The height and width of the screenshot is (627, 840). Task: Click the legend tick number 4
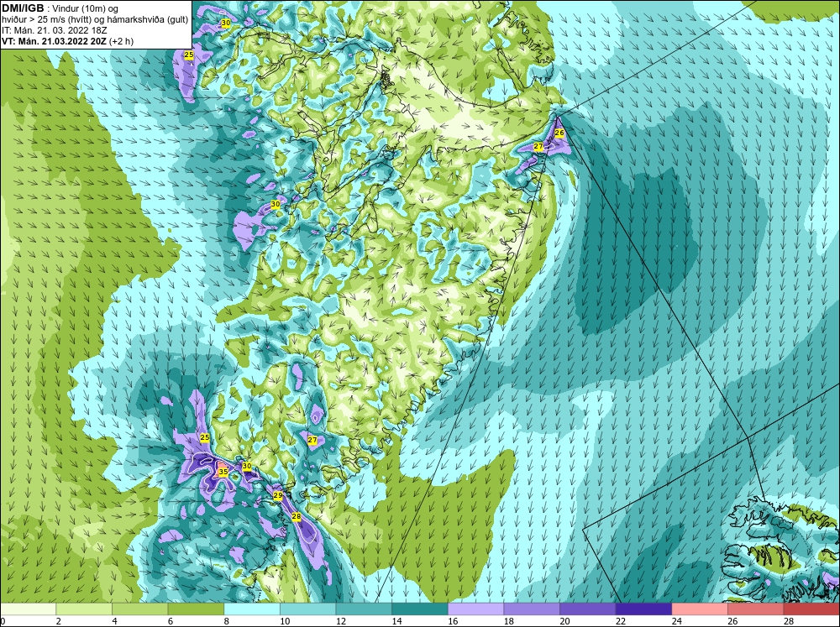click(x=114, y=621)
